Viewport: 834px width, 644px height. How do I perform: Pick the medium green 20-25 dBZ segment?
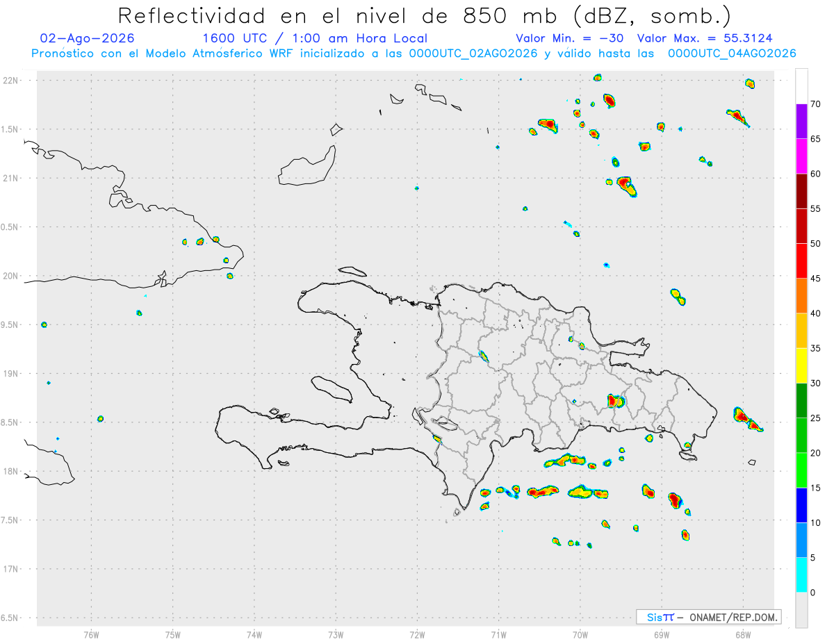[x=801, y=436]
